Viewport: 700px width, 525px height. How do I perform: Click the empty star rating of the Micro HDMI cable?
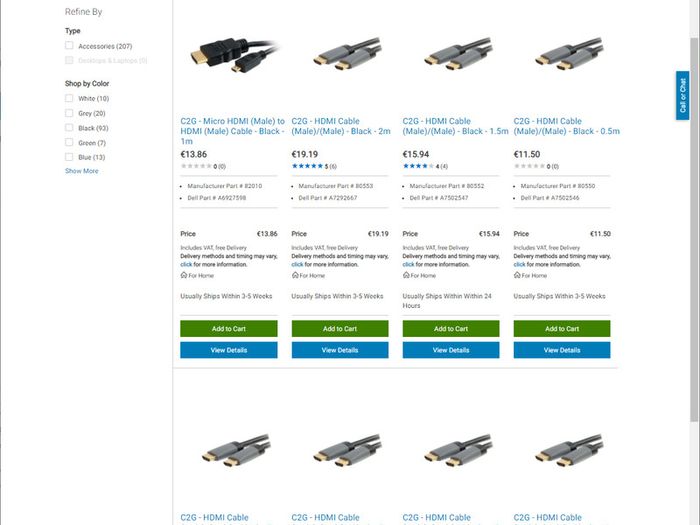click(x=196, y=166)
